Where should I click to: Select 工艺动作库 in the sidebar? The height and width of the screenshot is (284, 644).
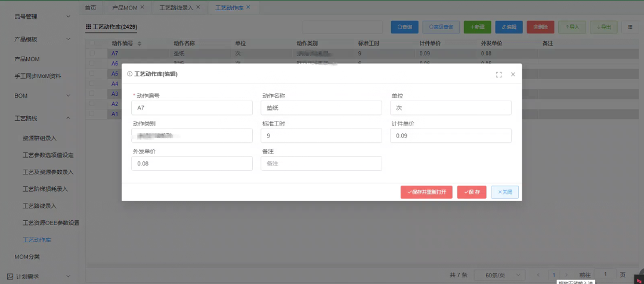coord(37,240)
